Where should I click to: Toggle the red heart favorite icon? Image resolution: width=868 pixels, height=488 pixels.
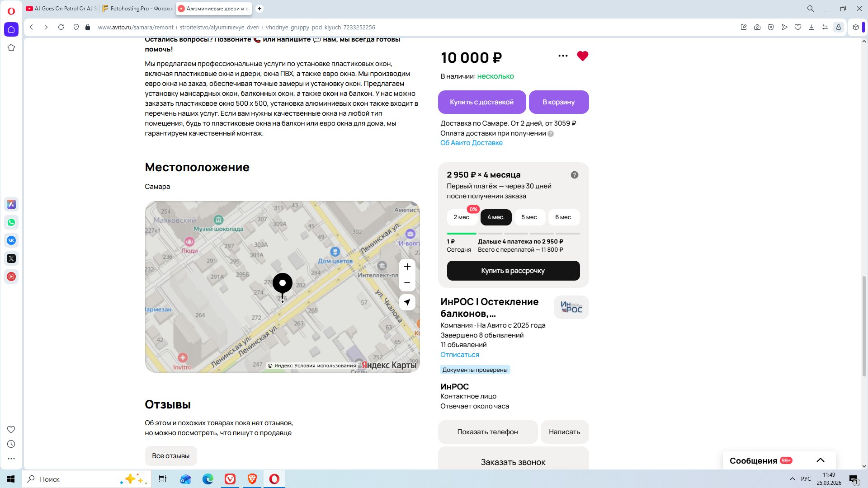coord(582,56)
